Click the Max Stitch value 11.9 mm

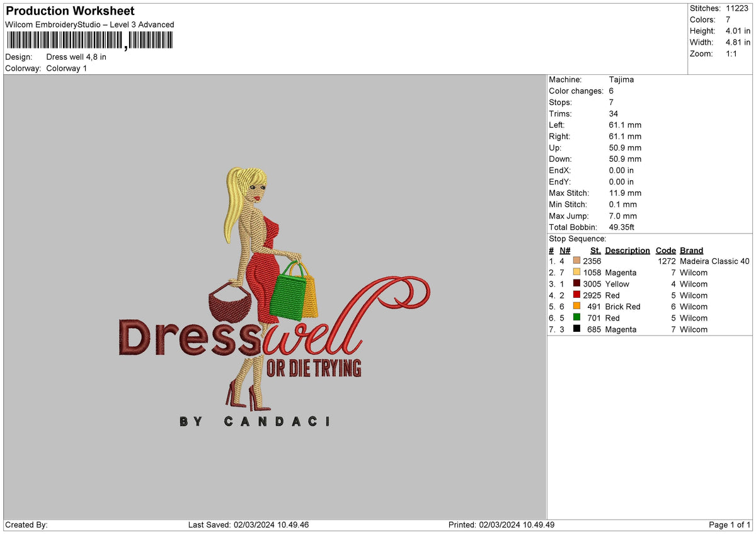(625, 193)
